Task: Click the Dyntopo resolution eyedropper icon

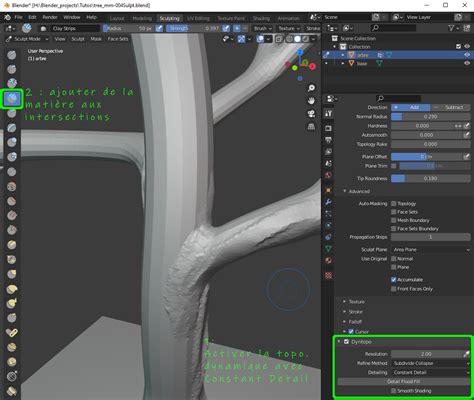Action: pyautogui.click(x=466, y=354)
